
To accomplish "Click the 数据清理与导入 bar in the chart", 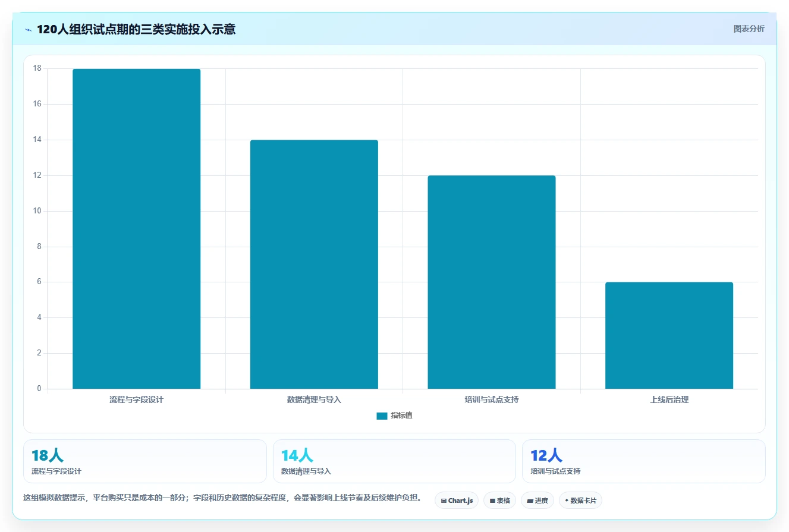I will [x=314, y=265].
